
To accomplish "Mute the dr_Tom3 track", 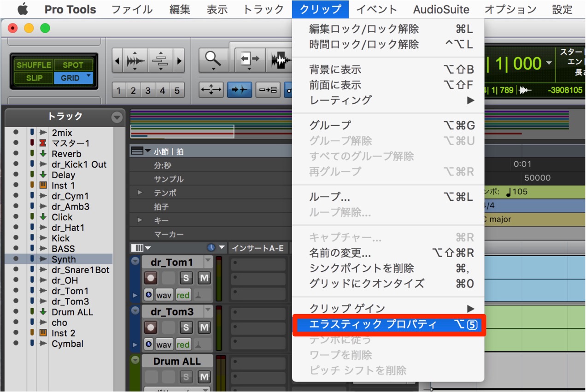I will [204, 328].
